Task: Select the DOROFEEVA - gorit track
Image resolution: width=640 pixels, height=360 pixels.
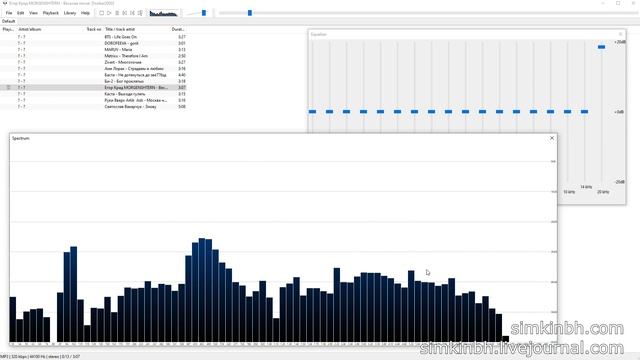Action: coord(93,43)
